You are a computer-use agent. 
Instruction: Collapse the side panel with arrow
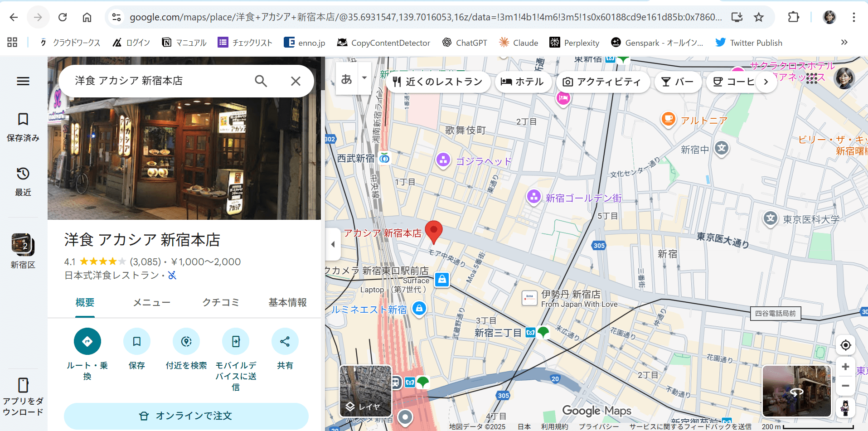point(333,244)
